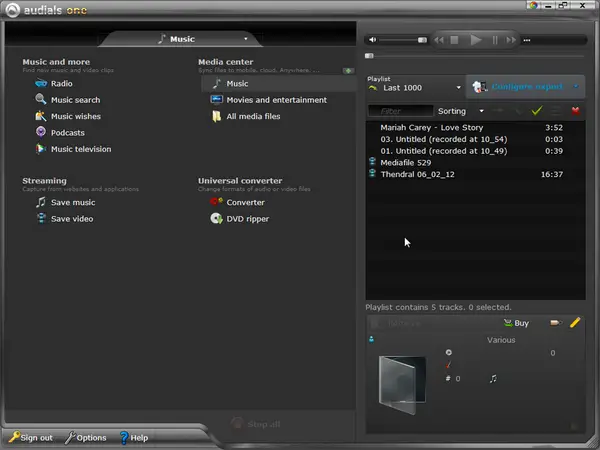Click the music note icon in track info
Screen dimensions: 600x450
[x=493, y=378]
